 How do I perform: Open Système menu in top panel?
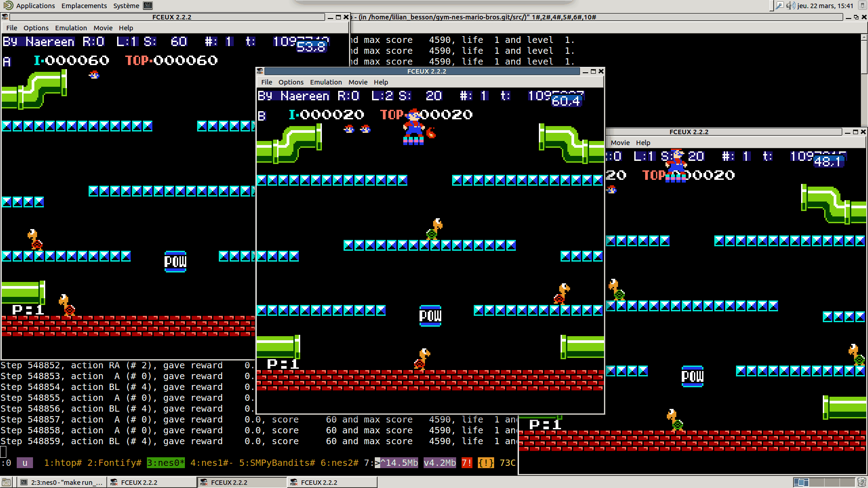pyautogui.click(x=126, y=5)
